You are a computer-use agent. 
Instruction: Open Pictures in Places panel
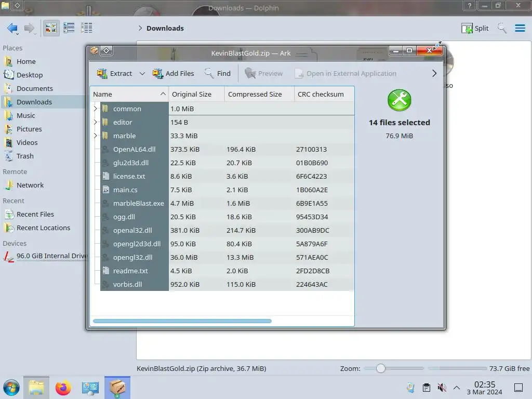[44, 129]
